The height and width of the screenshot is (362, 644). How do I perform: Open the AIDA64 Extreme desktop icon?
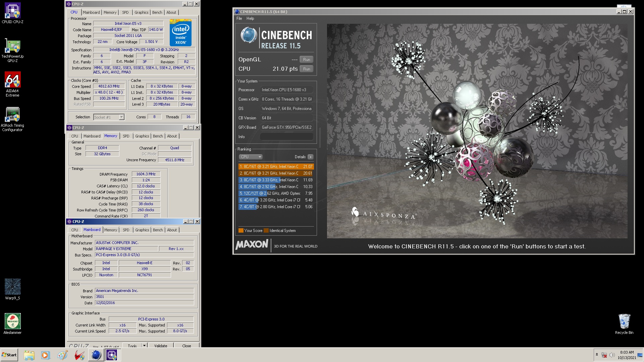pos(12,84)
